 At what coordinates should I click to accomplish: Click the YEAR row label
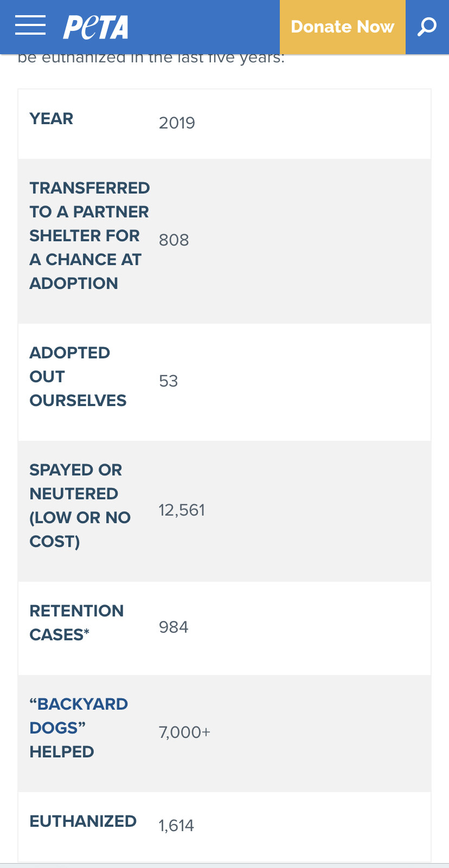(x=52, y=119)
